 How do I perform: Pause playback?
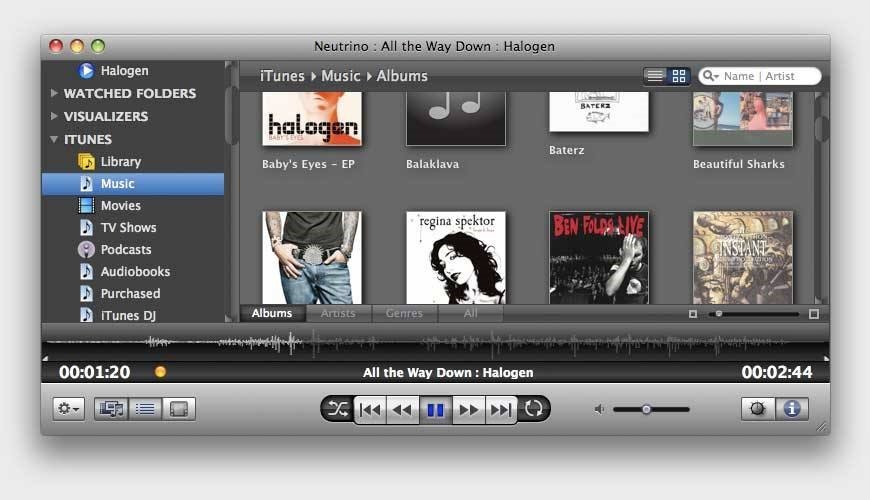[x=436, y=410]
